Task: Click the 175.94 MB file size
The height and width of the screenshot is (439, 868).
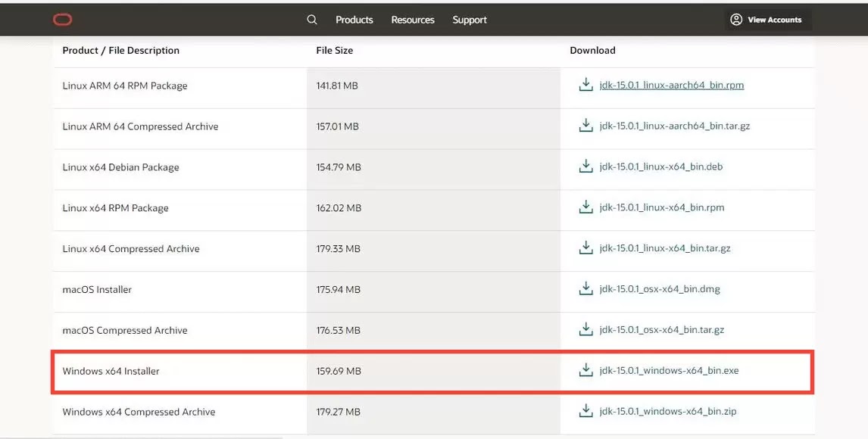Action: (339, 290)
